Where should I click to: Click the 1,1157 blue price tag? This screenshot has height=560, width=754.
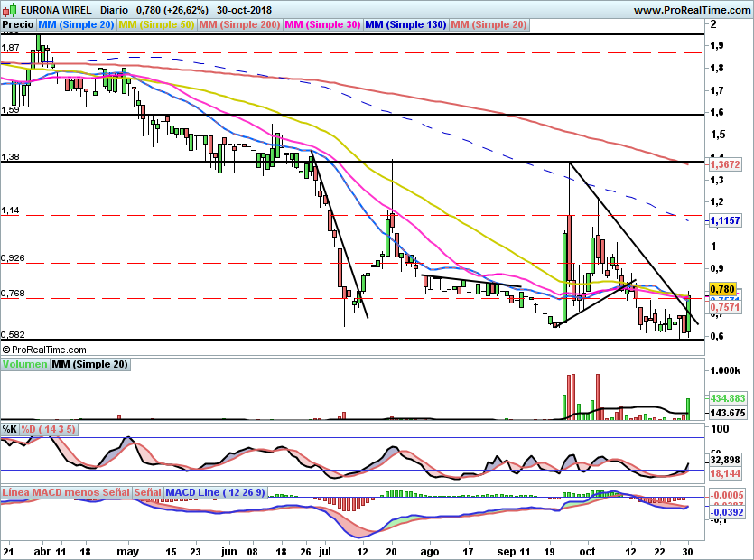pos(725,220)
